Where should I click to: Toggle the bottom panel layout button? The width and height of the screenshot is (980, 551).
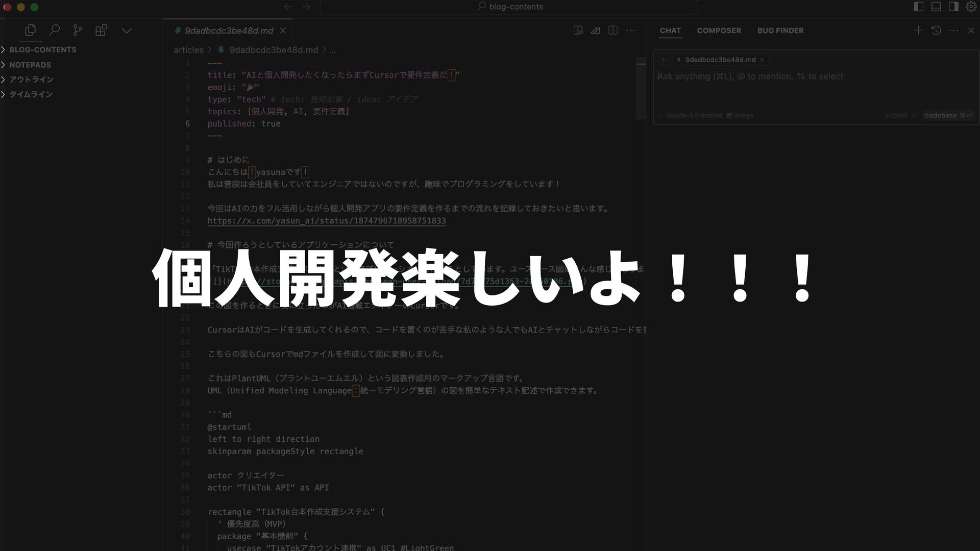[936, 7]
